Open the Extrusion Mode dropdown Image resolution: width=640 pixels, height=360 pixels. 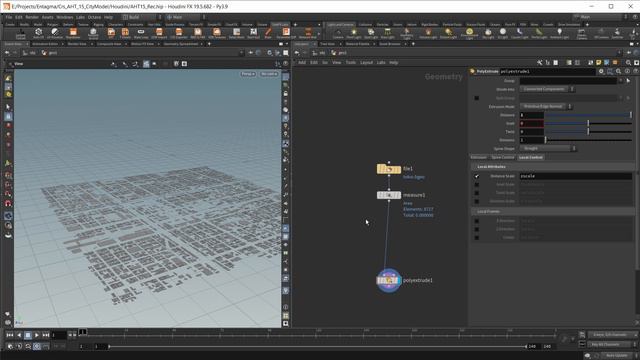pyautogui.click(x=546, y=106)
